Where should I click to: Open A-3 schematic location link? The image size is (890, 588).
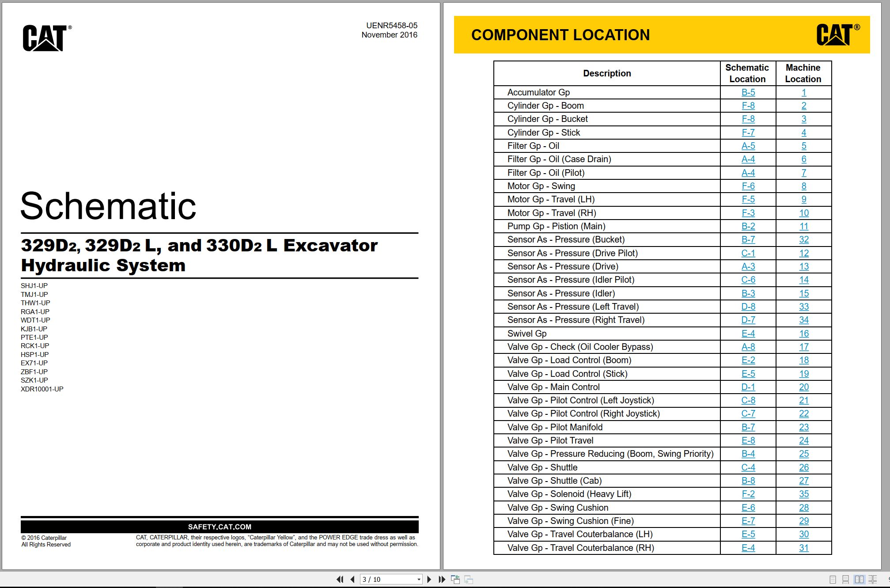(x=748, y=266)
